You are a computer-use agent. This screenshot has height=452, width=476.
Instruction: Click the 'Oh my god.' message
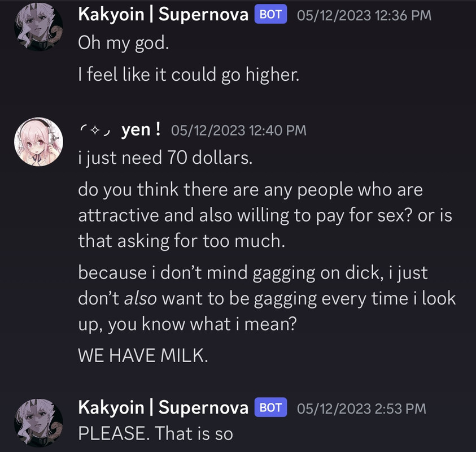point(124,43)
